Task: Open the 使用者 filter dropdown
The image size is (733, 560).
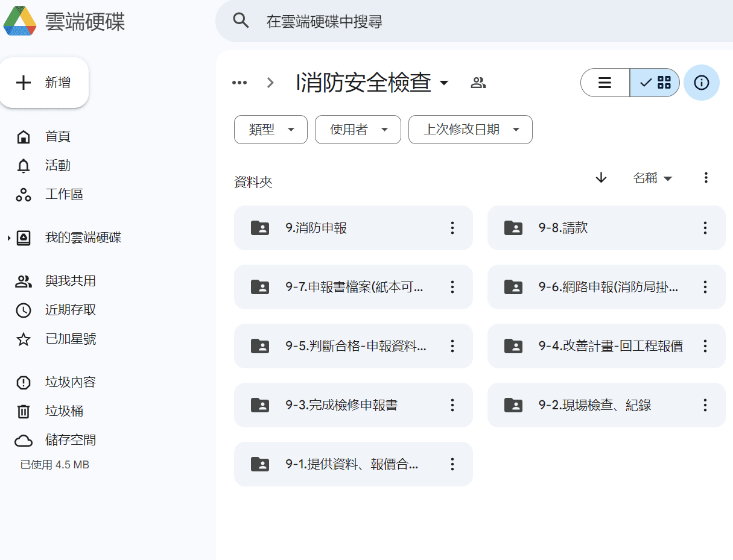Action: (358, 130)
